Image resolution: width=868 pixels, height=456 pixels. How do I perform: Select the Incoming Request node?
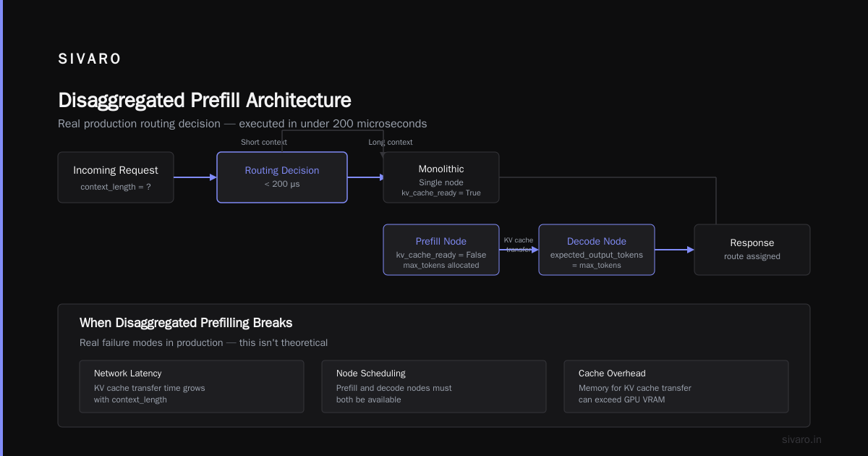click(x=116, y=177)
